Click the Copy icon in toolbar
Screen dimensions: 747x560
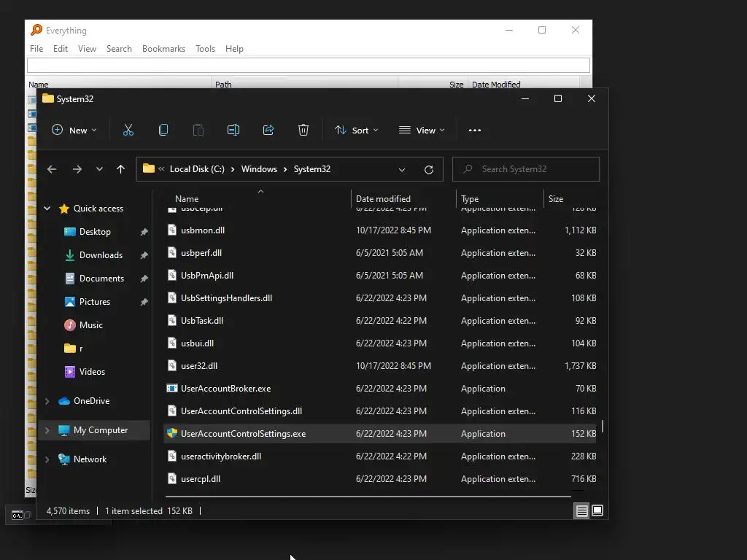tap(163, 130)
